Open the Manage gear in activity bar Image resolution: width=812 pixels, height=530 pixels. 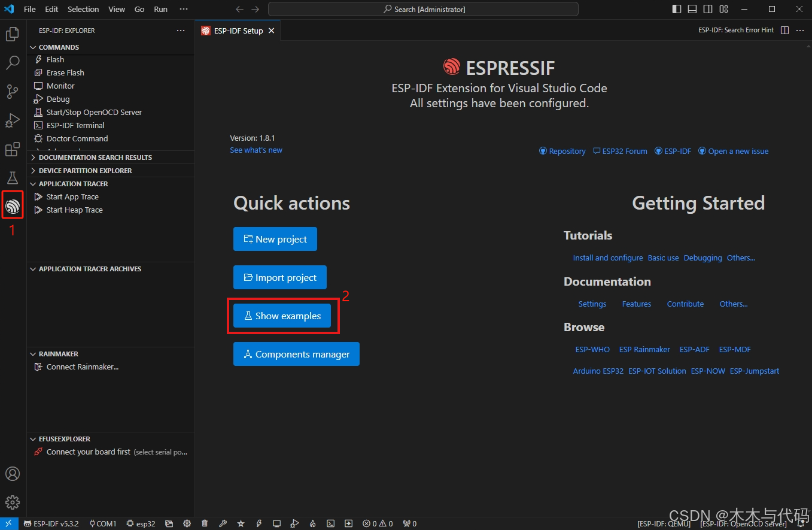point(13,502)
